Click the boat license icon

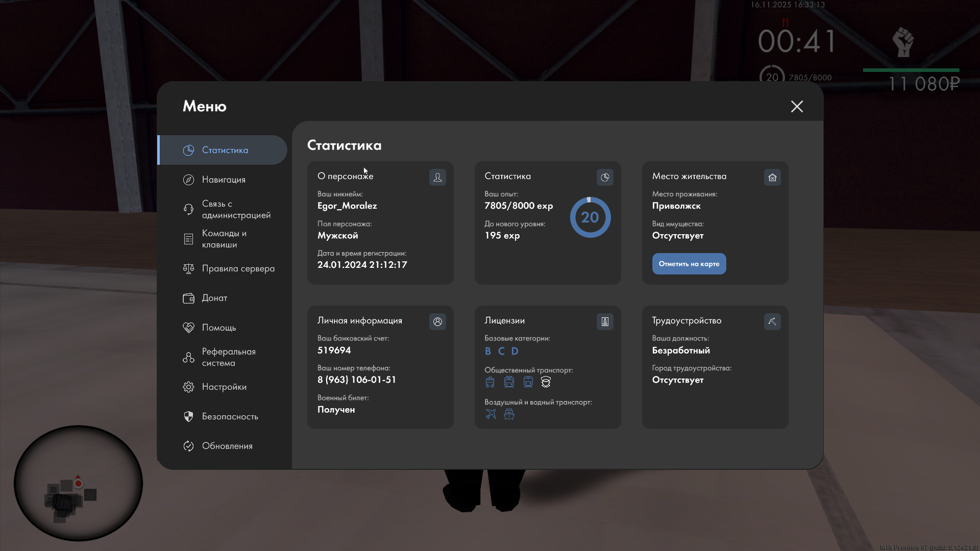click(x=509, y=414)
